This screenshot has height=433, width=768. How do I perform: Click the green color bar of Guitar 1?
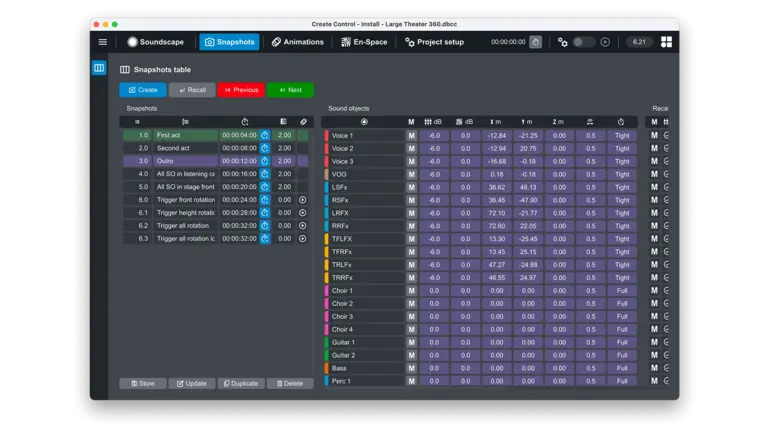coord(326,342)
